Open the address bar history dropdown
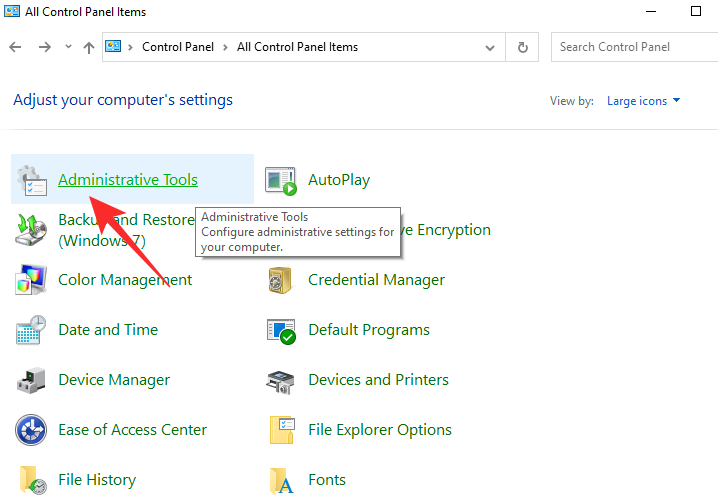This screenshot has width=718, height=495. [x=489, y=47]
